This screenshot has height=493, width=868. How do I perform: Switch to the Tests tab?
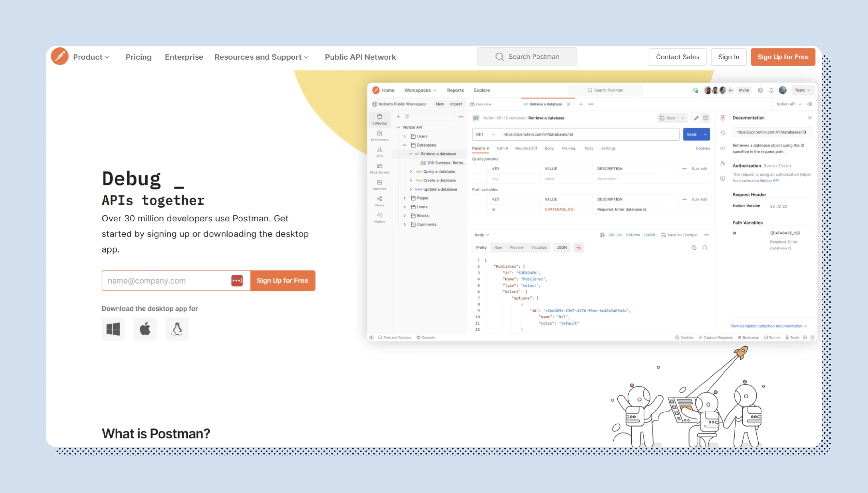click(x=588, y=148)
